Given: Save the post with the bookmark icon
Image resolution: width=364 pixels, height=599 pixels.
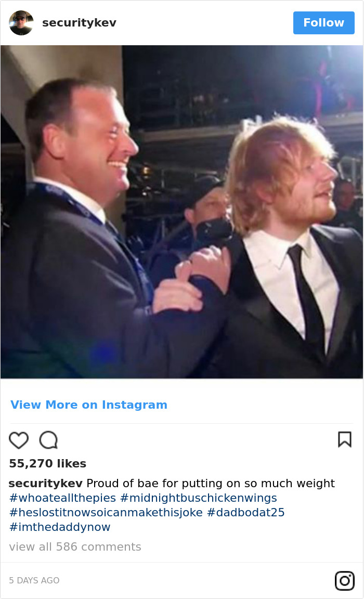Looking at the screenshot, I should 345,439.
